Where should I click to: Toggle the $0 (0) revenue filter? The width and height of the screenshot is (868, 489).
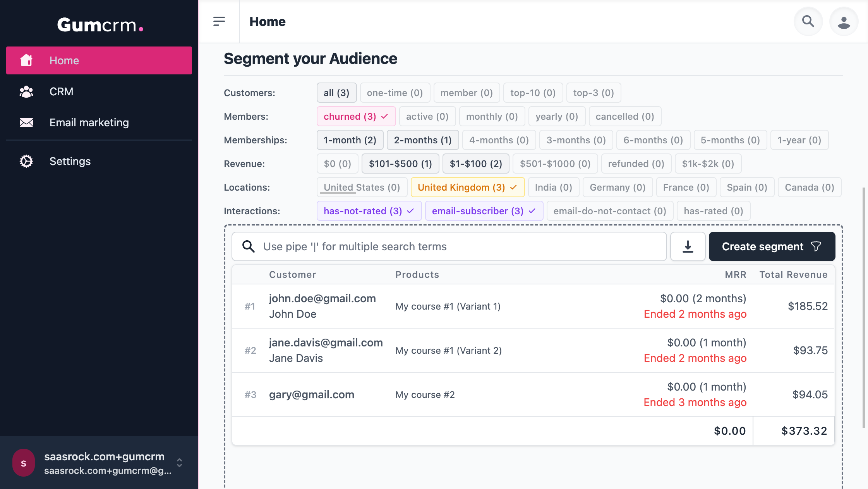(338, 164)
